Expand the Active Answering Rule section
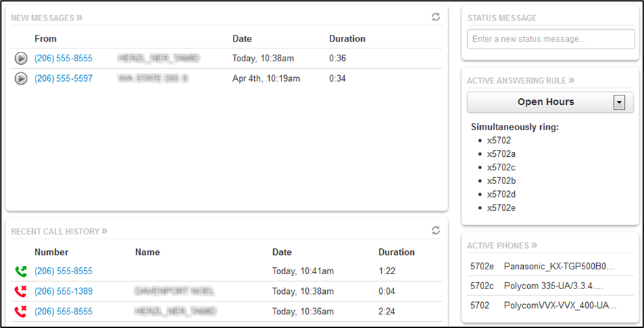The width and height of the screenshot is (644, 328). coord(520,80)
